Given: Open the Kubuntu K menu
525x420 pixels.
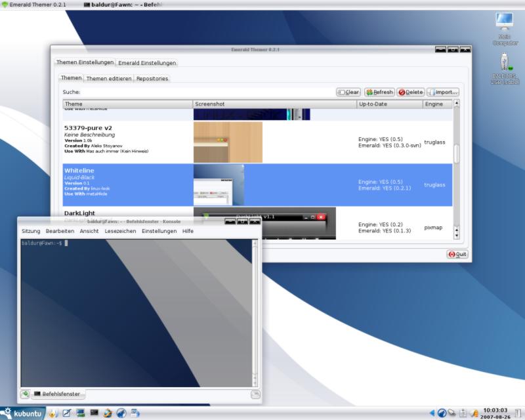Looking at the screenshot, I should [x=22, y=413].
